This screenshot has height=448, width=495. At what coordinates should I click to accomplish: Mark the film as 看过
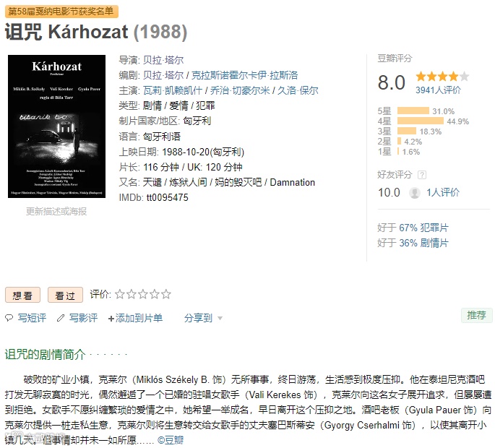pyautogui.click(x=65, y=295)
